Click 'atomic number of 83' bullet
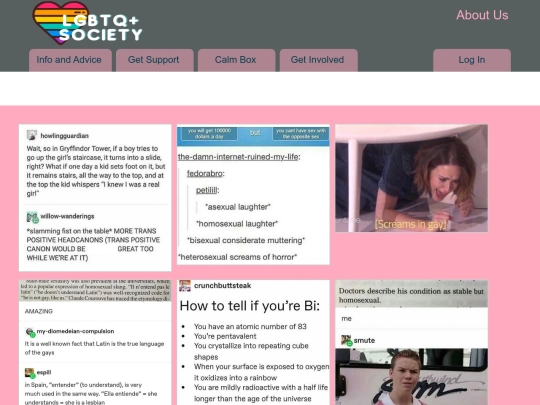540x405 pixels. click(250, 326)
